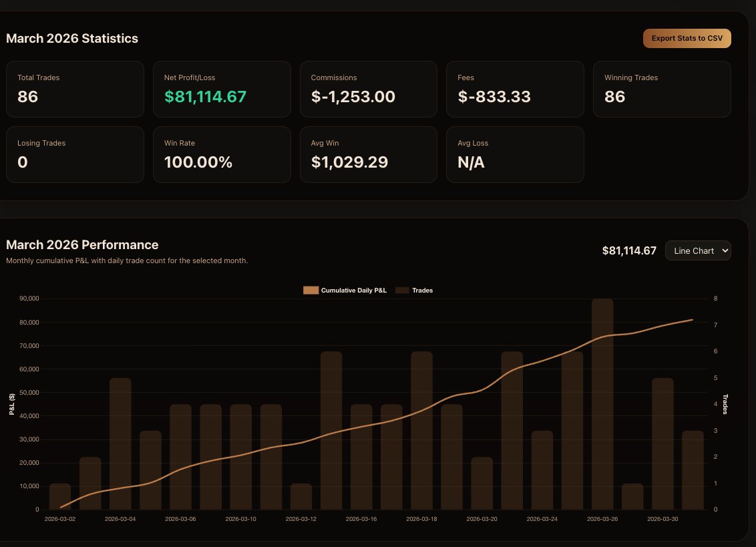Click the 2026-03-26 x-axis date label
The image size is (756, 547).
[602, 519]
